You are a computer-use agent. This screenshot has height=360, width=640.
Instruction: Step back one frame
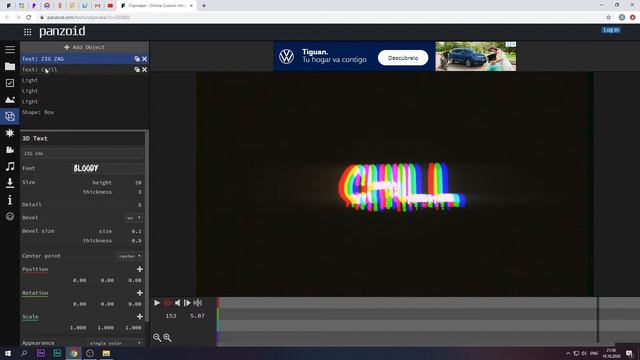click(x=177, y=303)
